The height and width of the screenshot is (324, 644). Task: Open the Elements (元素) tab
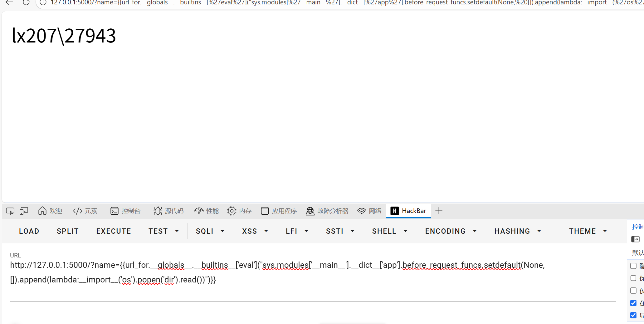point(85,211)
